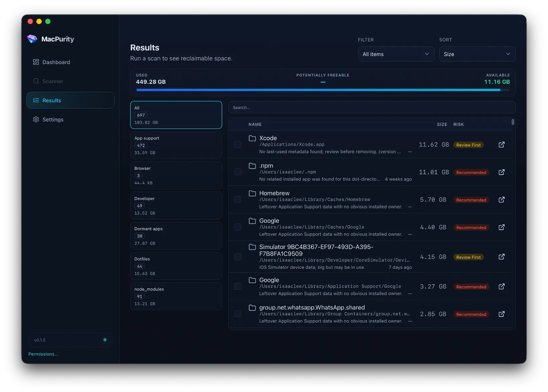The height and width of the screenshot is (392, 548).
Task: Open Homebrew cache location via arrow icon
Action: pos(502,200)
